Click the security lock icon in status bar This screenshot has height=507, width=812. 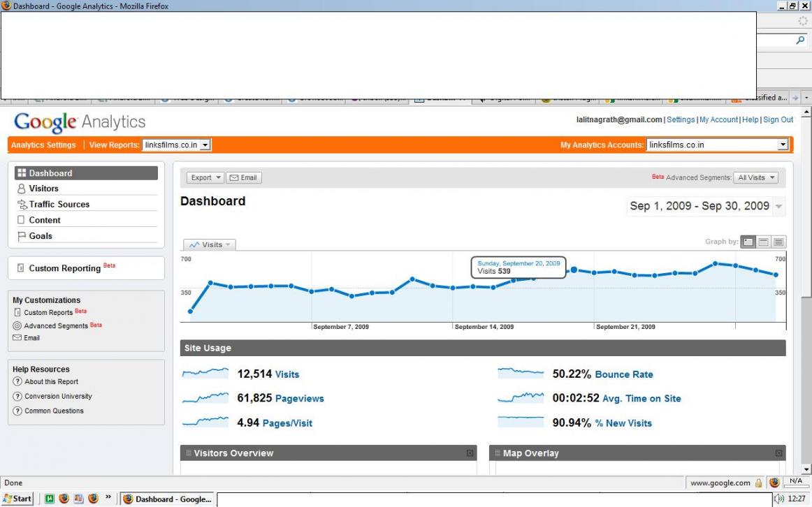click(x=759, y=483)
